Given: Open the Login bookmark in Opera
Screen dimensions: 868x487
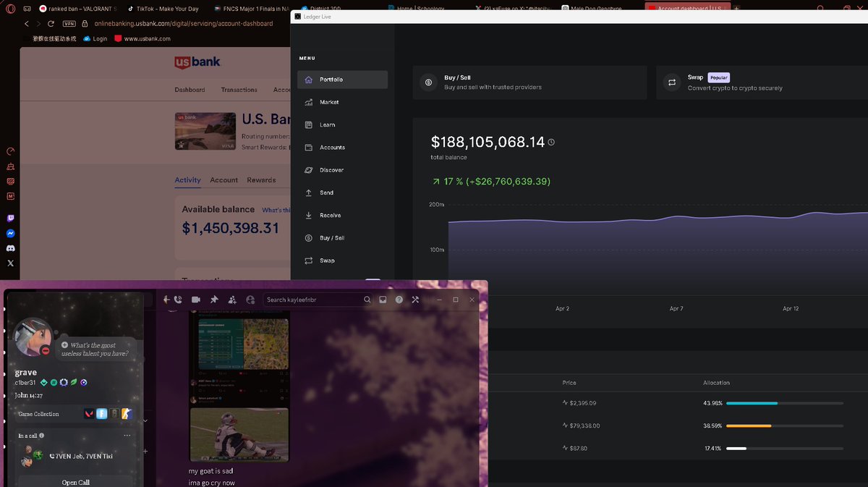Looking at the screenshot, I should point(95,38).
